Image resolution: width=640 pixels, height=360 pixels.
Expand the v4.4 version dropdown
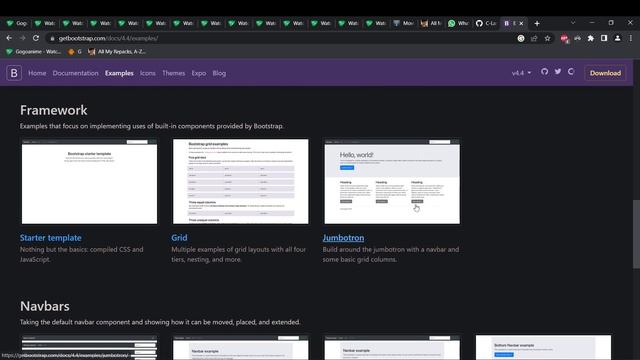521,73
